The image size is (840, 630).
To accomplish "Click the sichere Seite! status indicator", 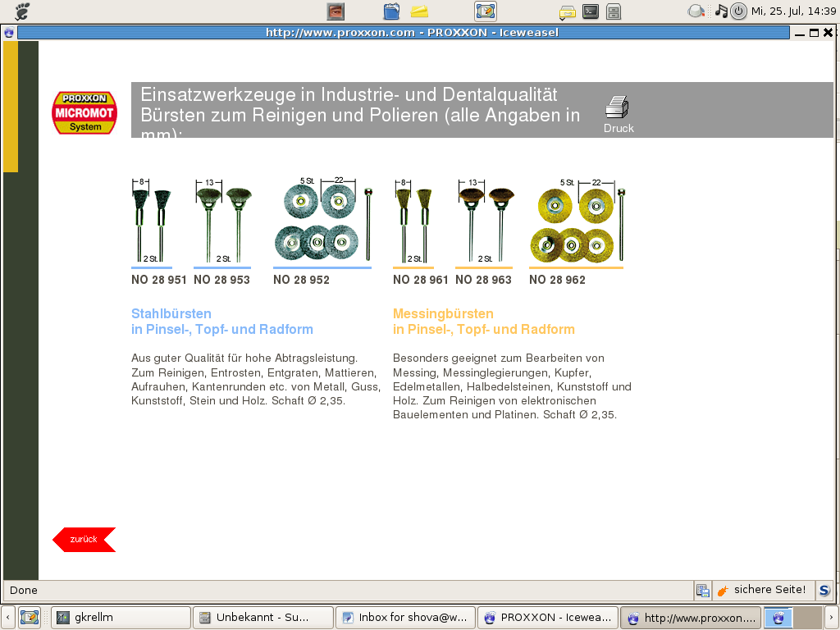I will 760,589.
